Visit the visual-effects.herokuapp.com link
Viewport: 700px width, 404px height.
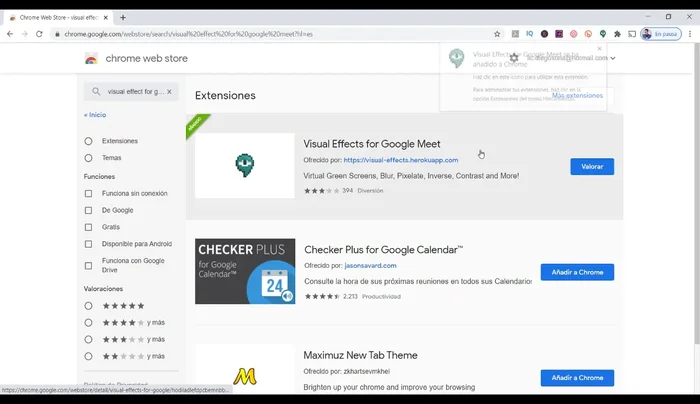click(401, 160)
